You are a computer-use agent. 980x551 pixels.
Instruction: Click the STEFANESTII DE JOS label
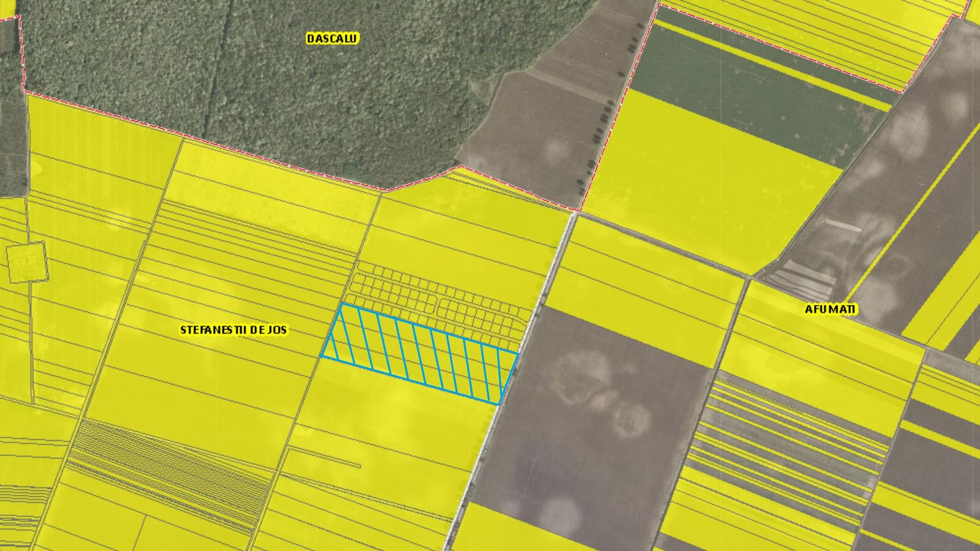234,330
